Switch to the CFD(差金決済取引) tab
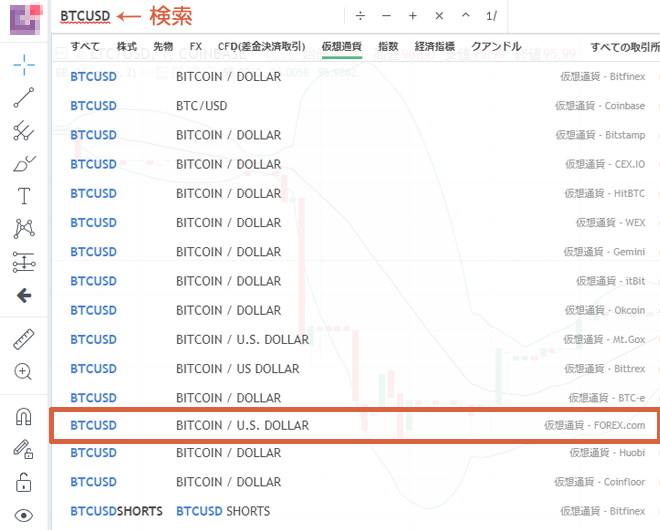The width and height of the screenshot is (660, 530). [262, 47]
